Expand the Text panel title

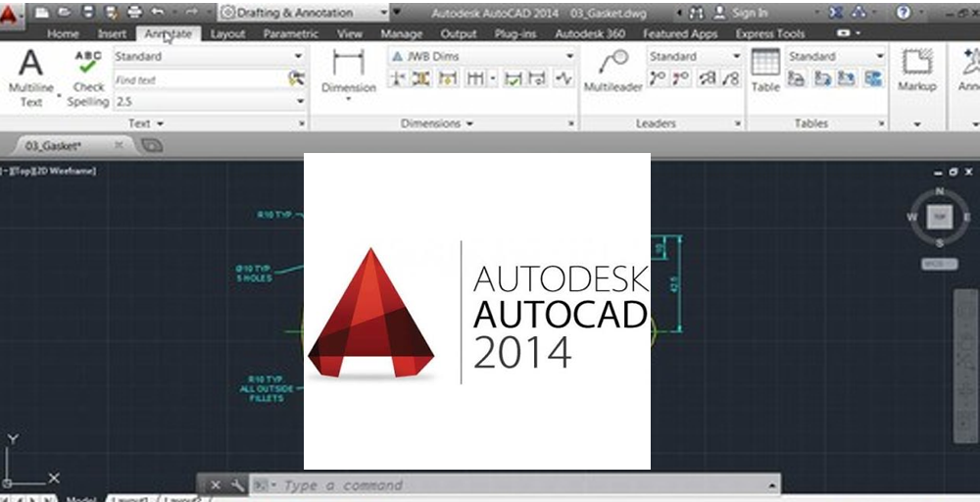point(146,124)
